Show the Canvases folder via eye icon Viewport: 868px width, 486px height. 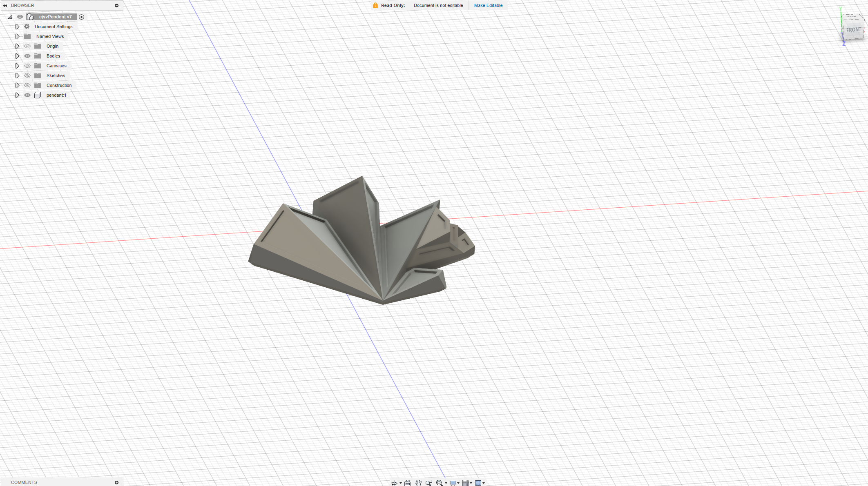point(27,66)
